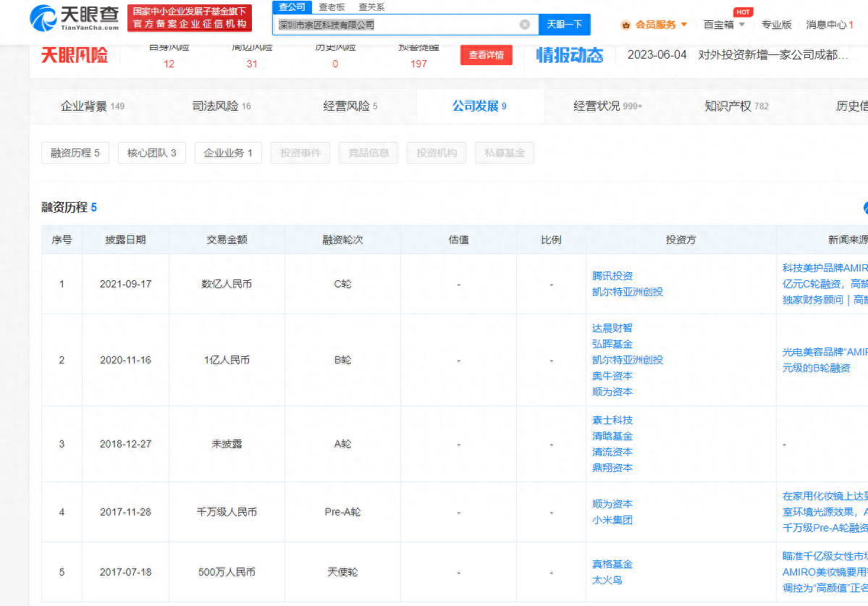Screen dimensions: 868x606
Task: Open the 知识产权 tab
Action: pyautogui.click(x=736, y=106)
